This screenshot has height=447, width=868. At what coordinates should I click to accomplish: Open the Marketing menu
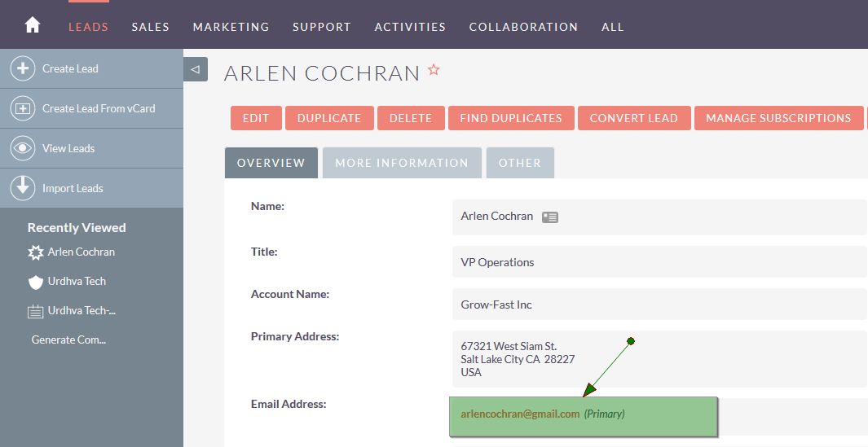point(231,27)
